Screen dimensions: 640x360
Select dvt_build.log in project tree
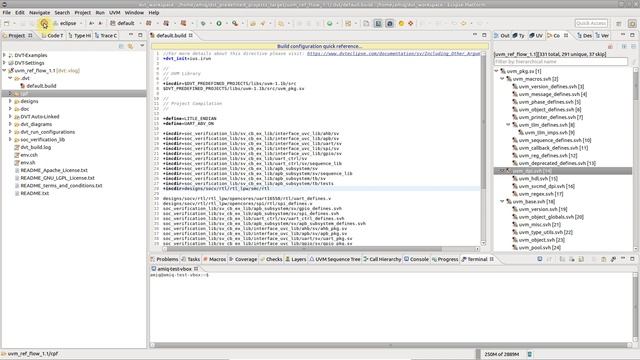click(36, 147)
